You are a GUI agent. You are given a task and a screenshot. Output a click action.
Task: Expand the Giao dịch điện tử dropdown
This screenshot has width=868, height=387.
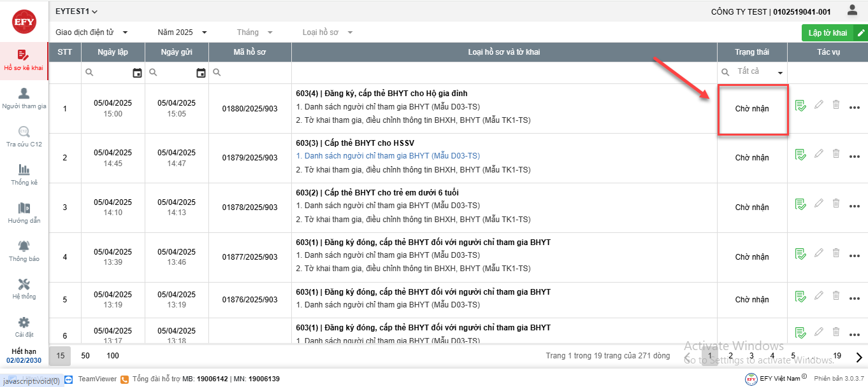[x=92, y=32]
